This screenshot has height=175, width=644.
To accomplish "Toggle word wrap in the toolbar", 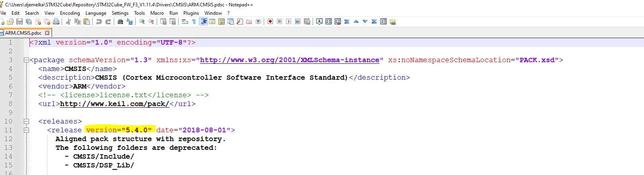I will click(185, 22).
